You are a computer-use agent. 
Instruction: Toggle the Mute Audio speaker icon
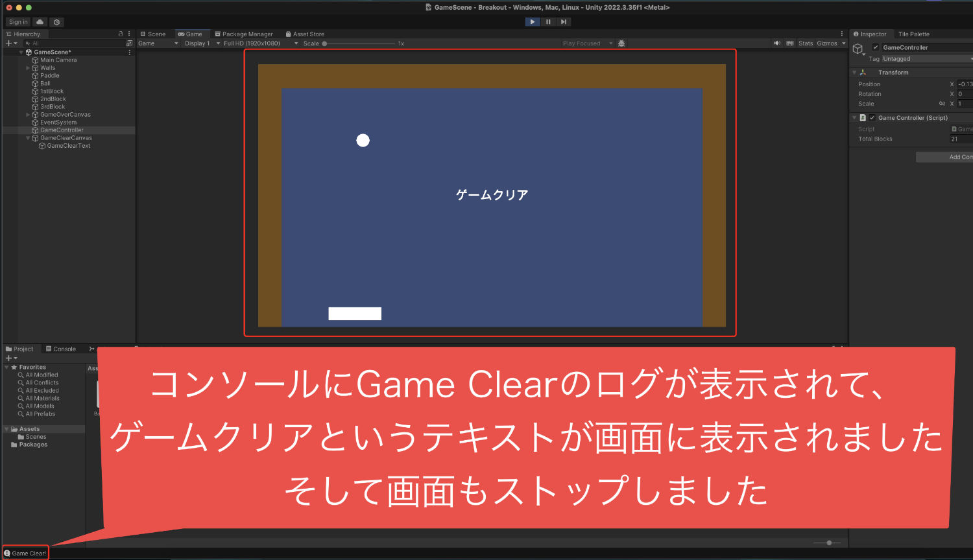777,43
